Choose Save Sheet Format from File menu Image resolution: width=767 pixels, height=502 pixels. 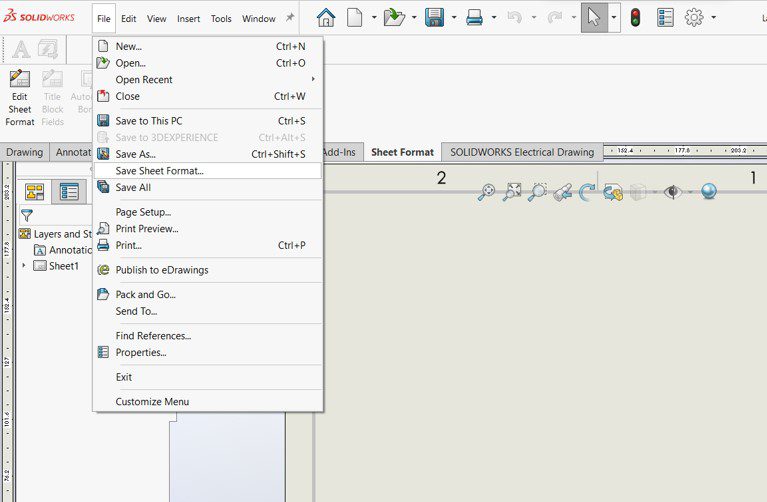coord(159,171)
